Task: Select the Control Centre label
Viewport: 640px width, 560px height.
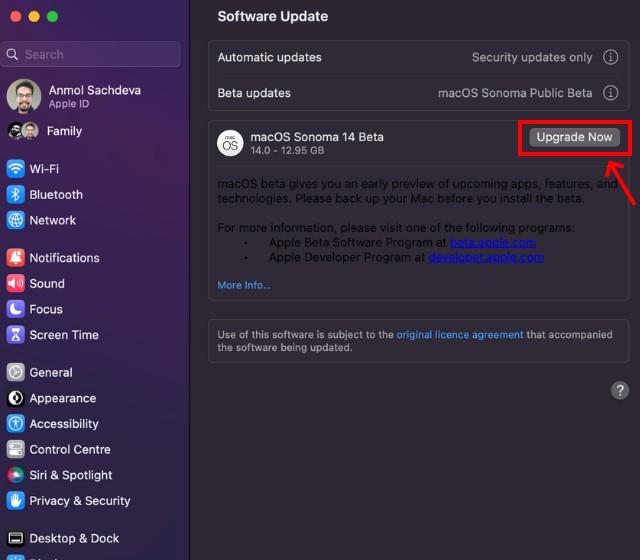Action: point(70,449)
